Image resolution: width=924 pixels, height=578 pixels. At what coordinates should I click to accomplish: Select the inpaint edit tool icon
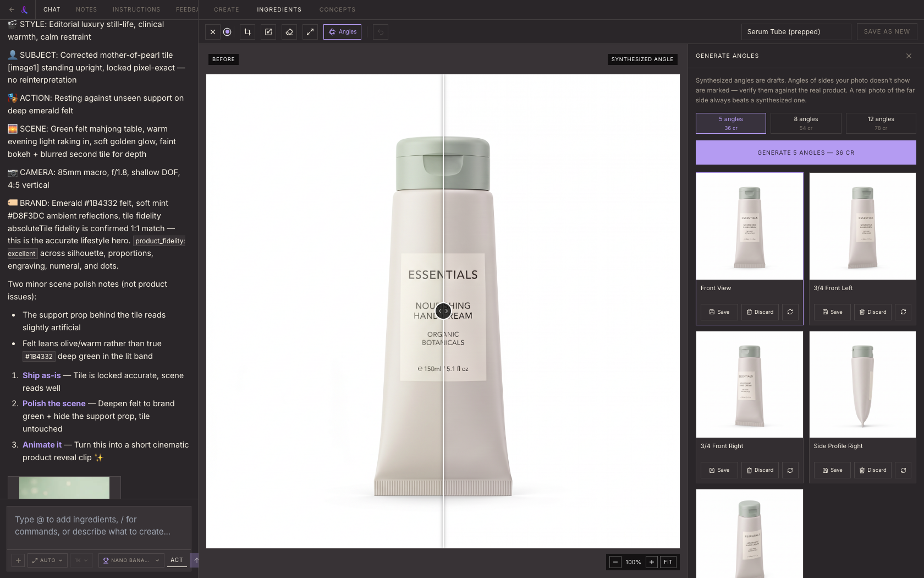pyautogui.click(x=268, y=32)
